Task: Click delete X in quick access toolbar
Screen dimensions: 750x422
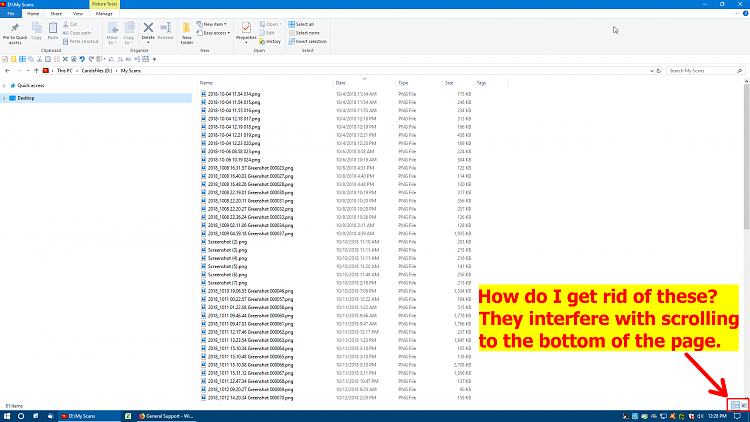Action: point(65,59)
